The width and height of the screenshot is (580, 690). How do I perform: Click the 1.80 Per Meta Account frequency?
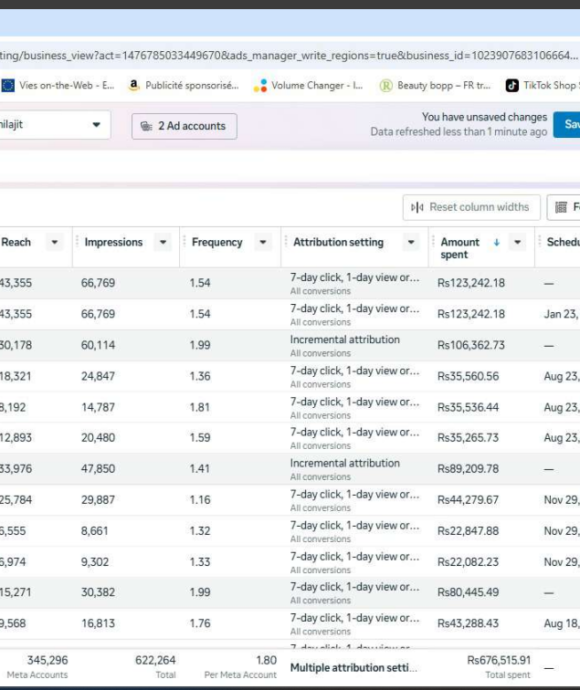click(x=267, y=660)
